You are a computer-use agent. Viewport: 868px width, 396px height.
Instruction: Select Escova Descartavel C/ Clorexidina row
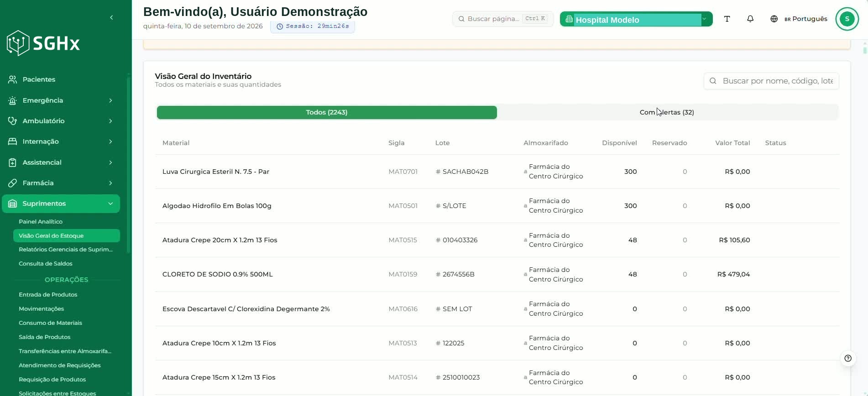(x=497, y=309)
